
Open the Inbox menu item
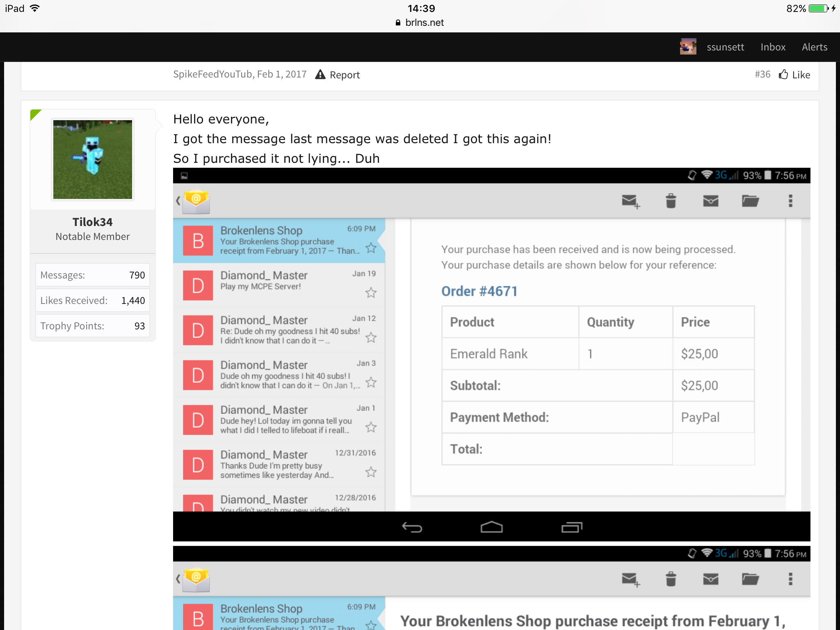773,47
